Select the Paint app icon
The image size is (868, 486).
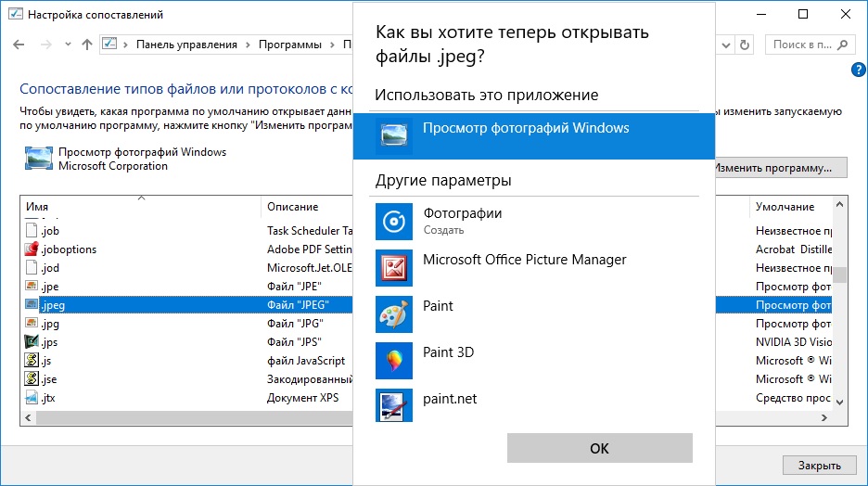(393, 314)
